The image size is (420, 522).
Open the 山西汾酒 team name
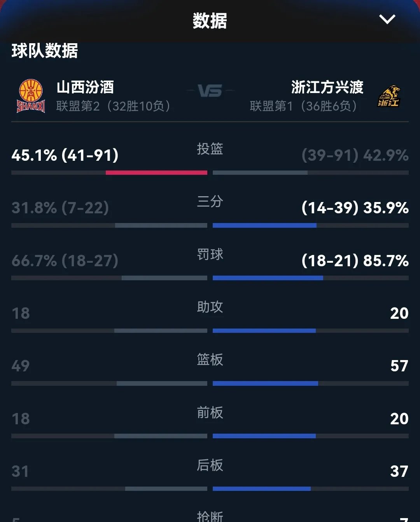tap(85, 87)
